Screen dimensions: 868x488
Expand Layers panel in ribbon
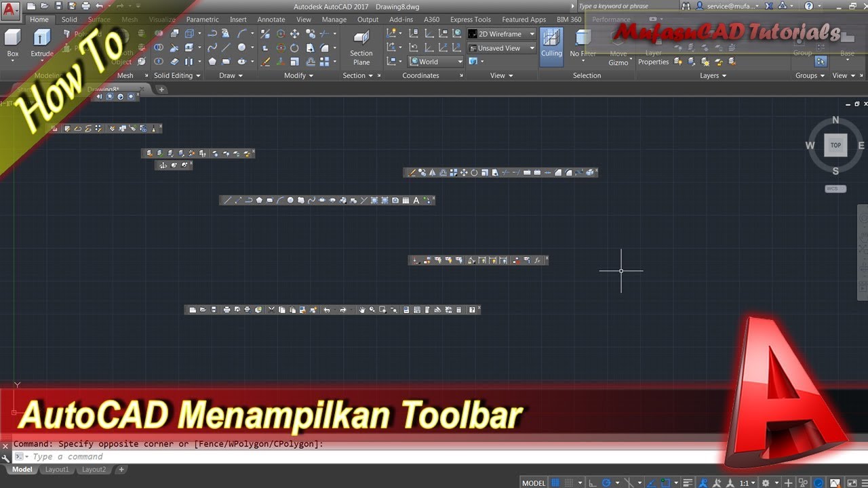point(713,76)
